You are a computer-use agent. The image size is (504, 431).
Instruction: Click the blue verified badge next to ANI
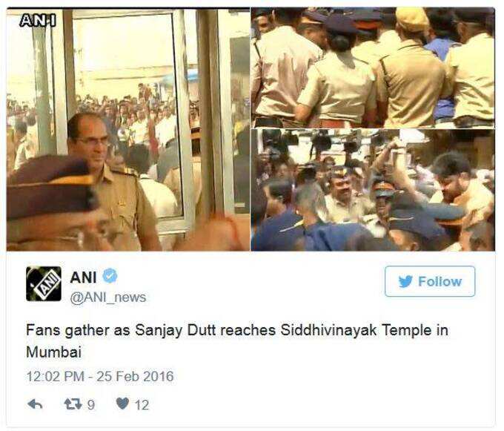click(110, 276)
